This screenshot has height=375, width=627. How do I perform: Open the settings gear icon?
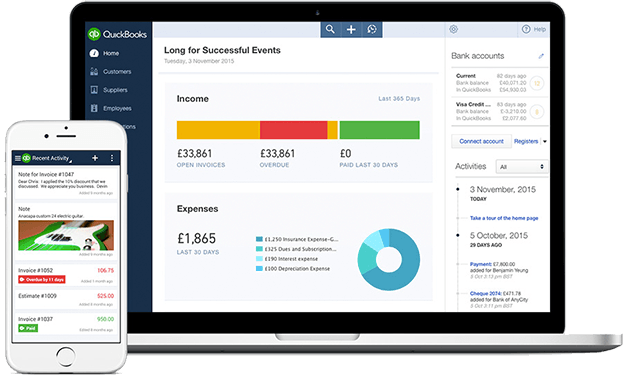(x=453, y=29)
